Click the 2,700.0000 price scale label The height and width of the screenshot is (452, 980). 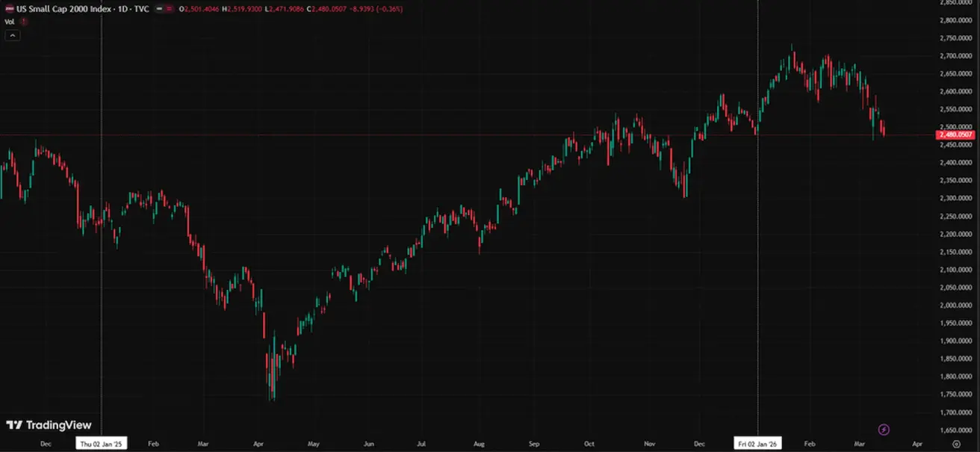point(955,56)
